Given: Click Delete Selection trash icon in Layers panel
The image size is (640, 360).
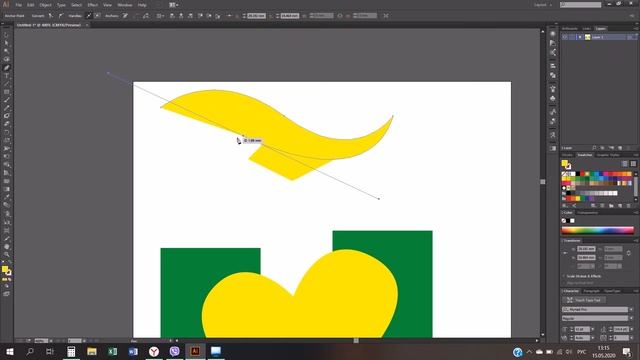Looking at the screenshot, I should point(629,148).
